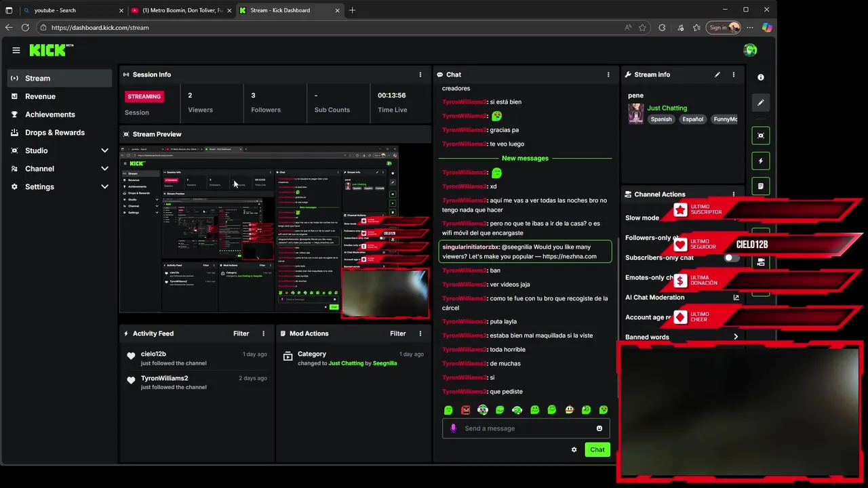
Task: Open the emoji picker in message box
Action: click(599, 428)
